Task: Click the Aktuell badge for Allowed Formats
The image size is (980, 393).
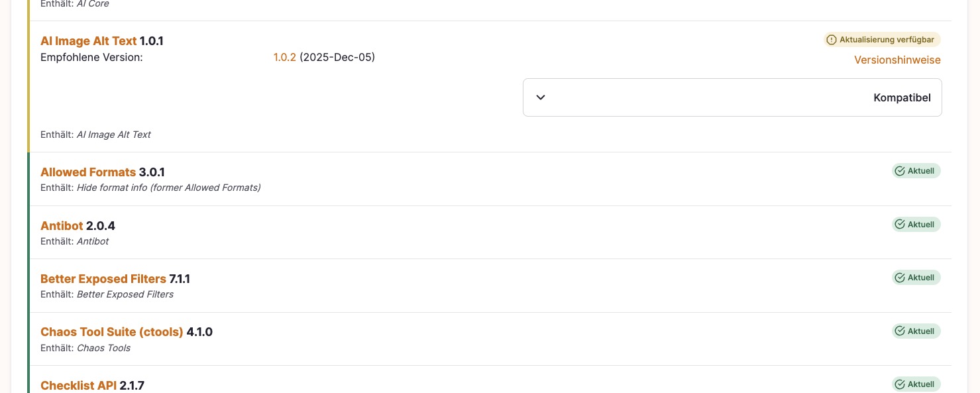Action: pyautogui.click(x=916, y=171)
